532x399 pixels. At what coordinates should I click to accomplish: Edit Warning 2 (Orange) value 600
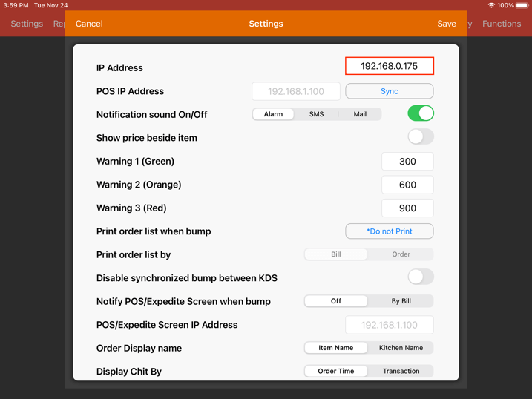[407, 185]
